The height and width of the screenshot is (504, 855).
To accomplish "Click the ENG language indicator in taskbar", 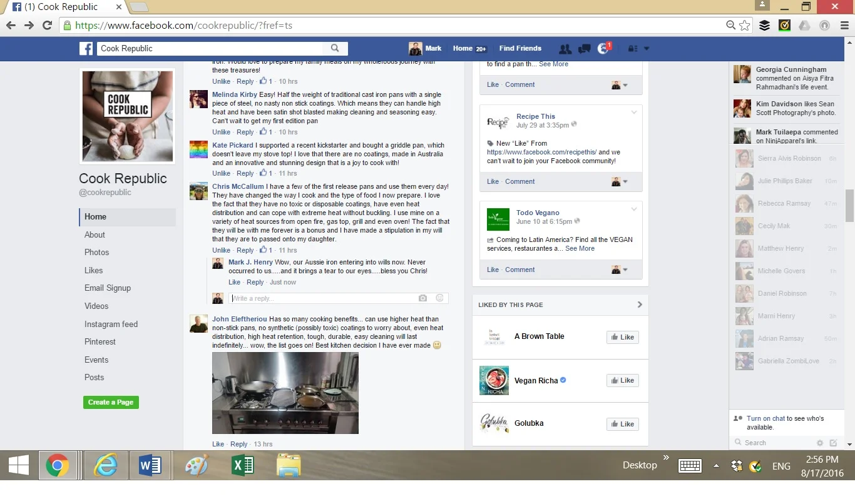I will pyautogui.click(x=781, y=466).
